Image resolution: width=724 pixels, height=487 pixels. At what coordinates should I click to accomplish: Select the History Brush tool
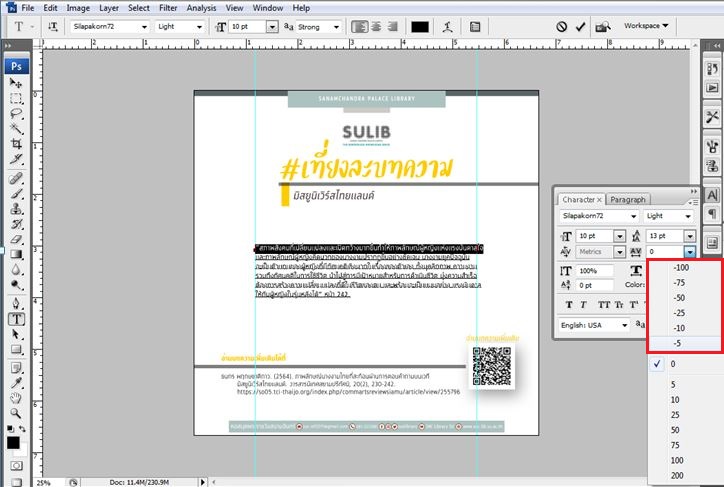16,224
